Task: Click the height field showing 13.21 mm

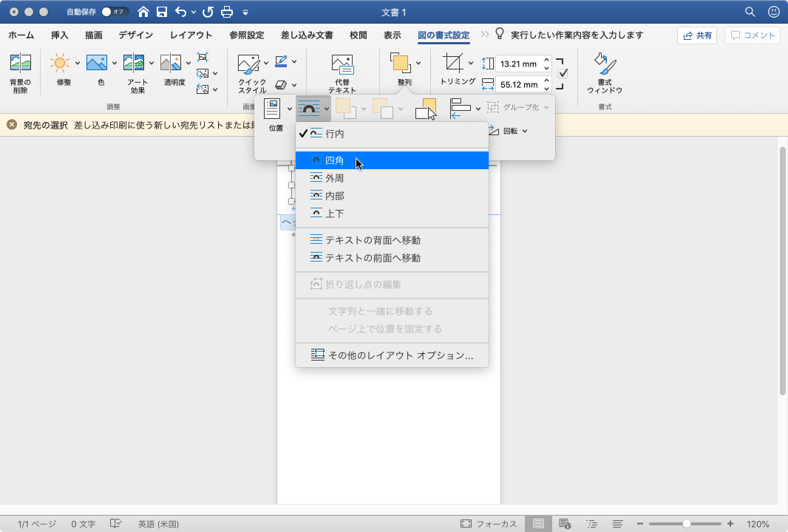Action: click(519, 64)
